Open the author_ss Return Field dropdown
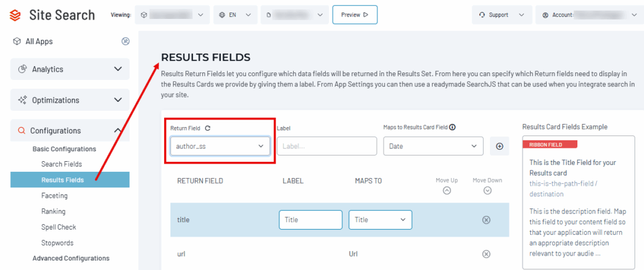This screenshot has height=270, width=644. point(220,146)
